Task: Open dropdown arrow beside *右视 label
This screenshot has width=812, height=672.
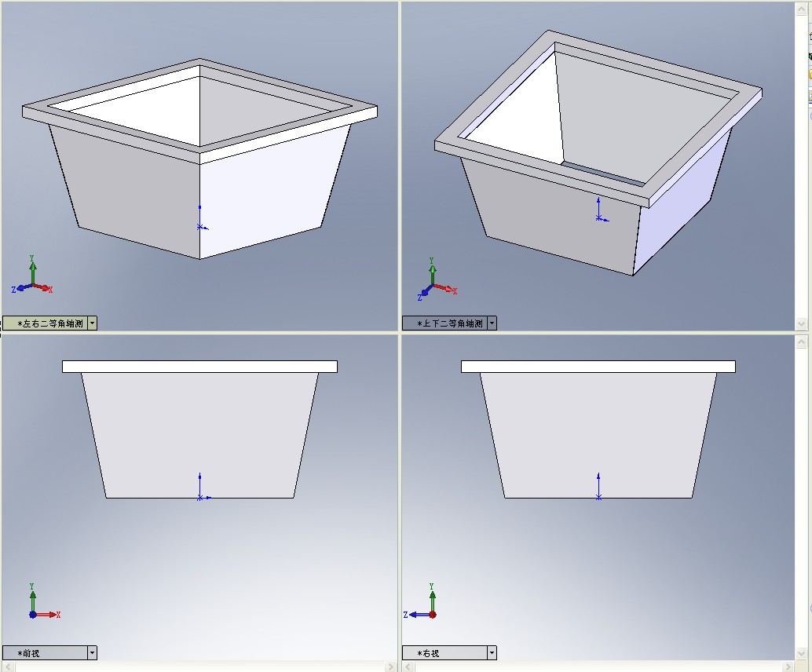Action: pos(492,652)
